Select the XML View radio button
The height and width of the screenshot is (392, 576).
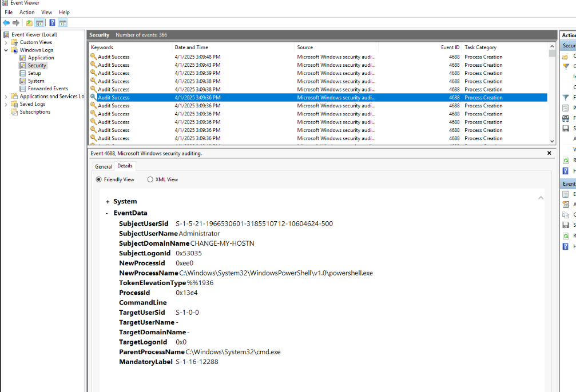[x=150, y=179]
